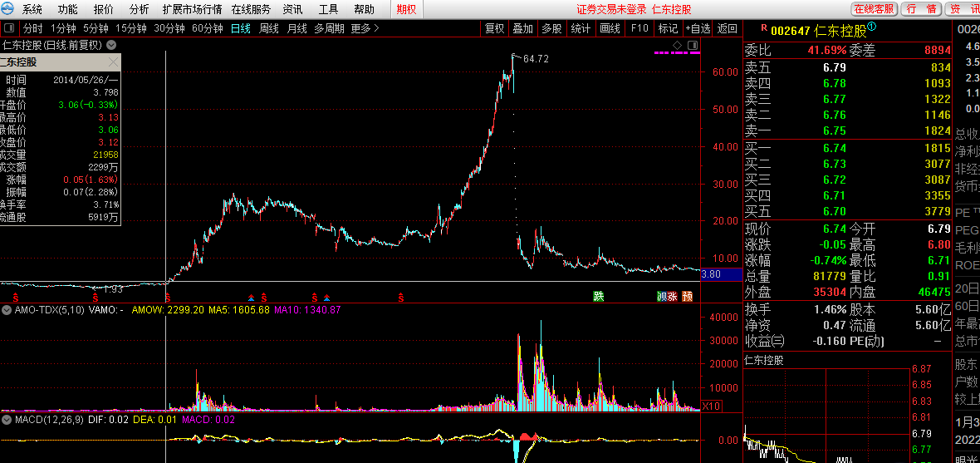Click the red R margin-trading indicator
980x463 pixels.
coord(763,28)
